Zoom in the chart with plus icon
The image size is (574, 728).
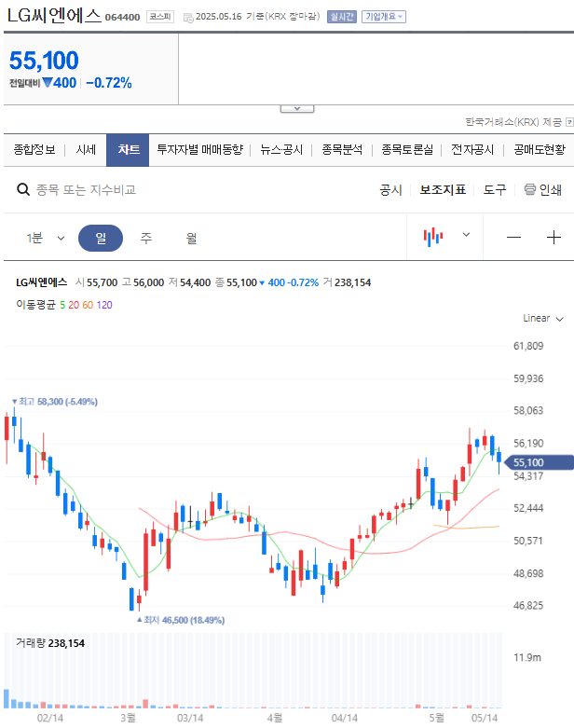click(x=553, y=237)
